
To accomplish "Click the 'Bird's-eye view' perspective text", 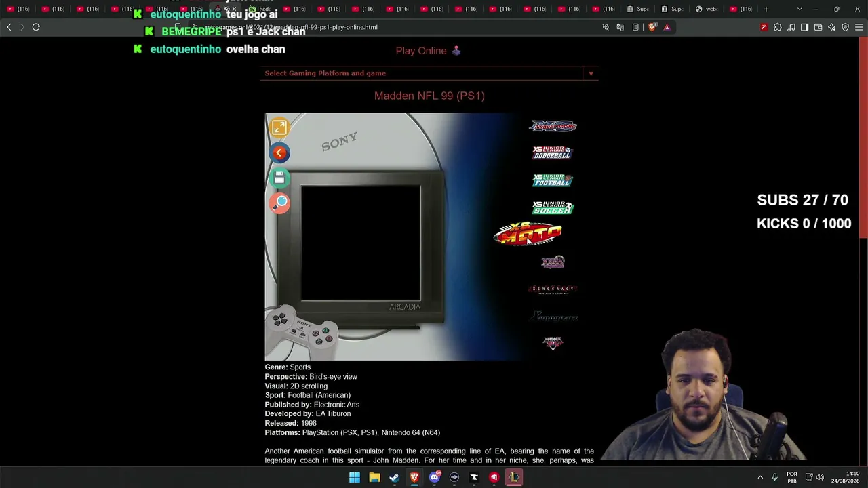I will (333, 377).
